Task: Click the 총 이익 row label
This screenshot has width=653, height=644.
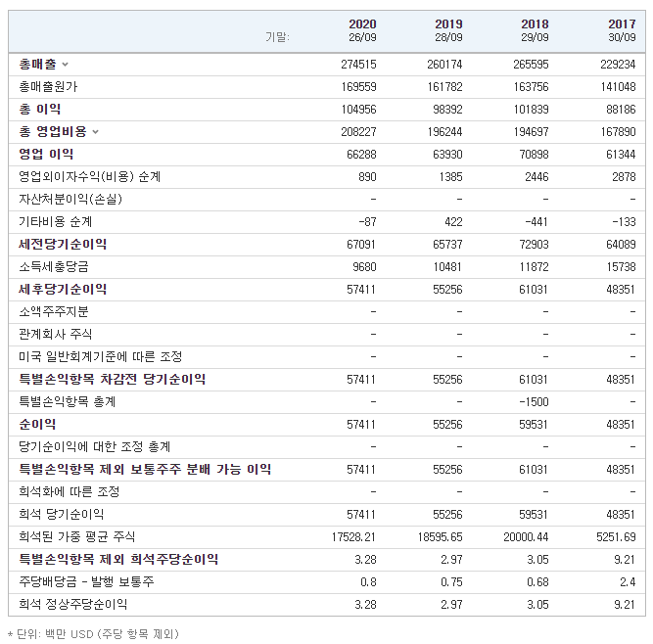Action: pos(40,109)
